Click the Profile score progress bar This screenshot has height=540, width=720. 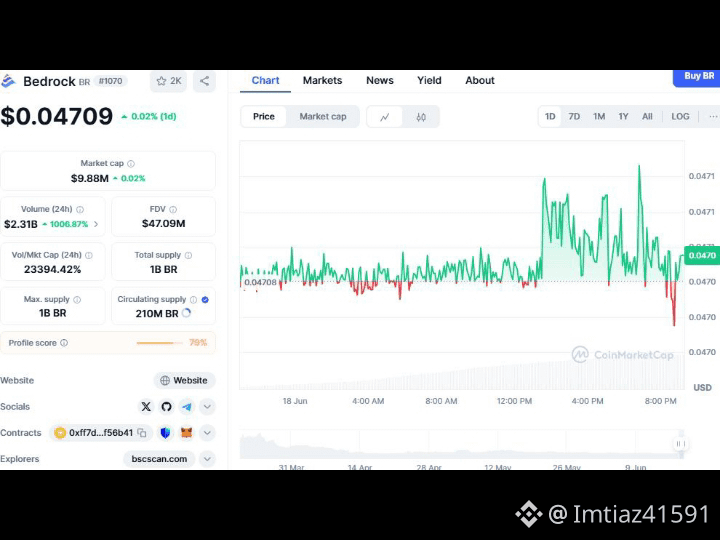(x=158, y=343)
